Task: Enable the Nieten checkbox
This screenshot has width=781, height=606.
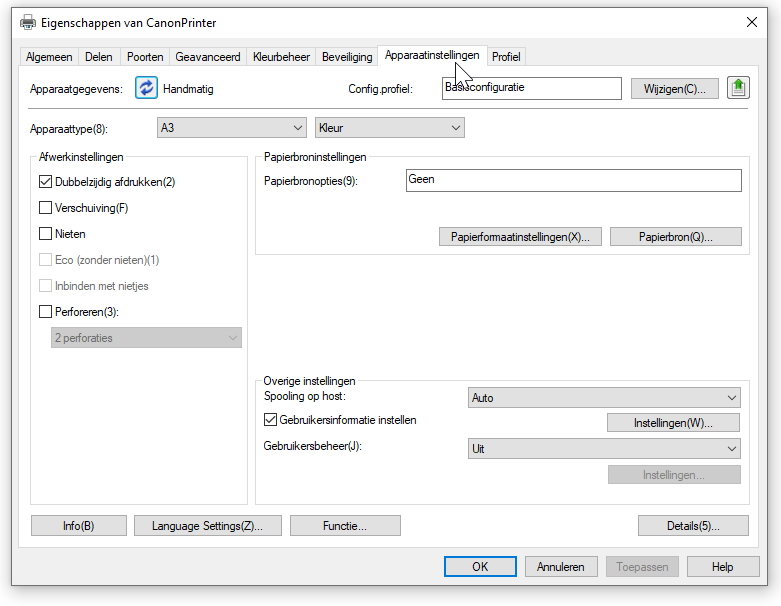Action: click(x=45, y=234)
